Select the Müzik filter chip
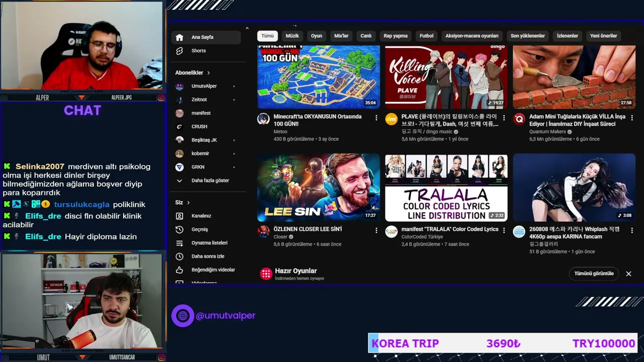Screen dimensions: 644x362 pos(292,36)
